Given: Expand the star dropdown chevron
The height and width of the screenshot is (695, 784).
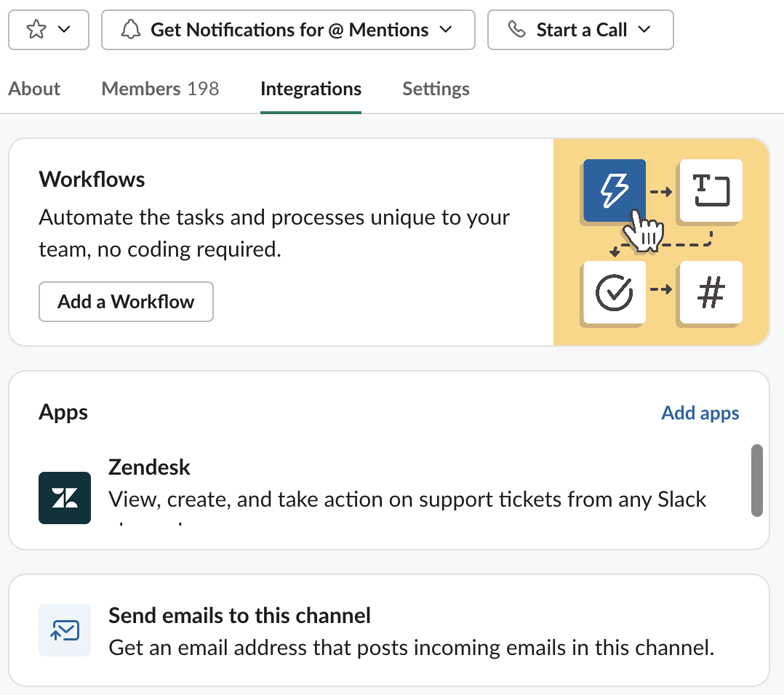Looking at the screenshot, I should pos(64,30).
